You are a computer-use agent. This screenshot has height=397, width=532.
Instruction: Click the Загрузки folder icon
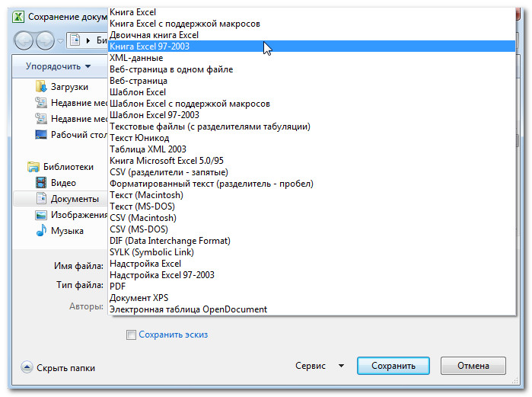tap(40, 86)
